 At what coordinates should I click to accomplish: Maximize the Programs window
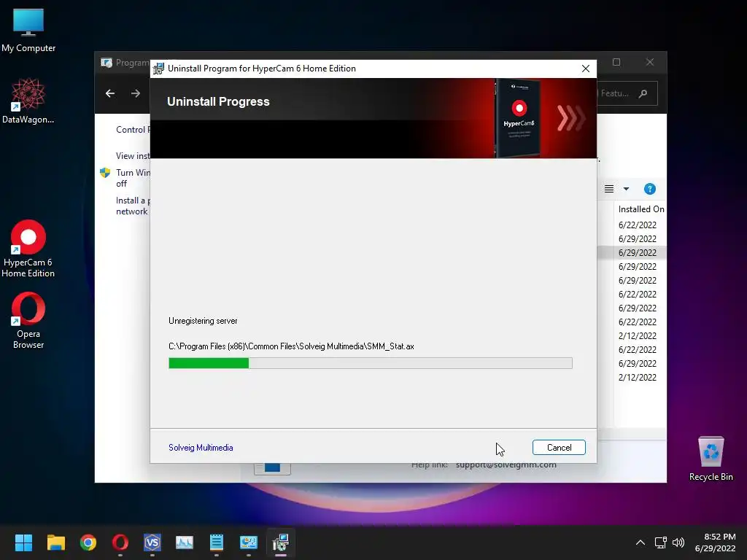click(616, 63)
